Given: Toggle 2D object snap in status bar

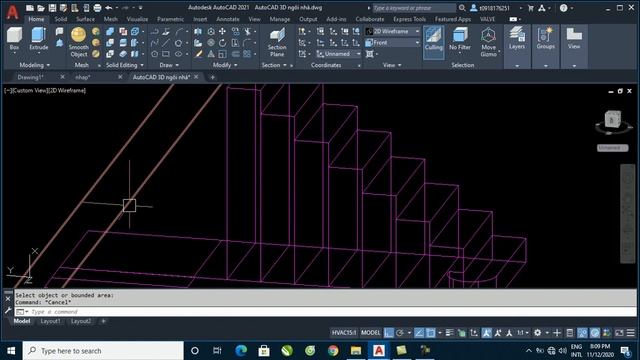Looking at the screenshot, I should pyautogui.click(x=430, y=333).
